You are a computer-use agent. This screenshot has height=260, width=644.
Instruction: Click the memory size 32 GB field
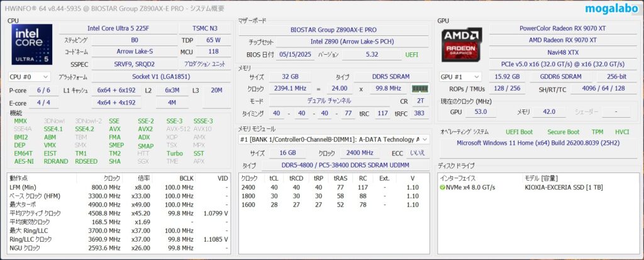[291, 77]
